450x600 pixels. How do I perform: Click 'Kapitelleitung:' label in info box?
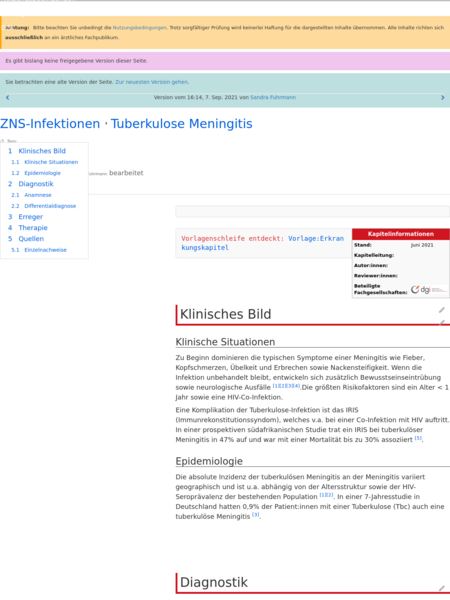pos(374,255)
